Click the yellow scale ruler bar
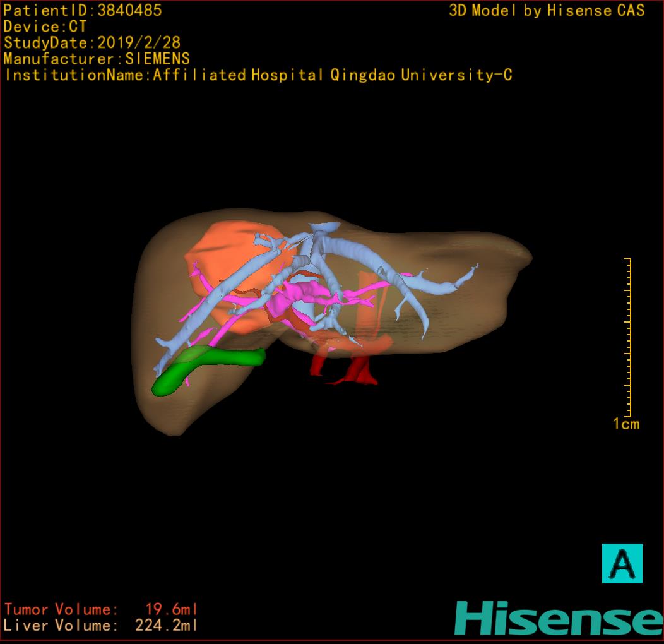 [x=629, y=337]
